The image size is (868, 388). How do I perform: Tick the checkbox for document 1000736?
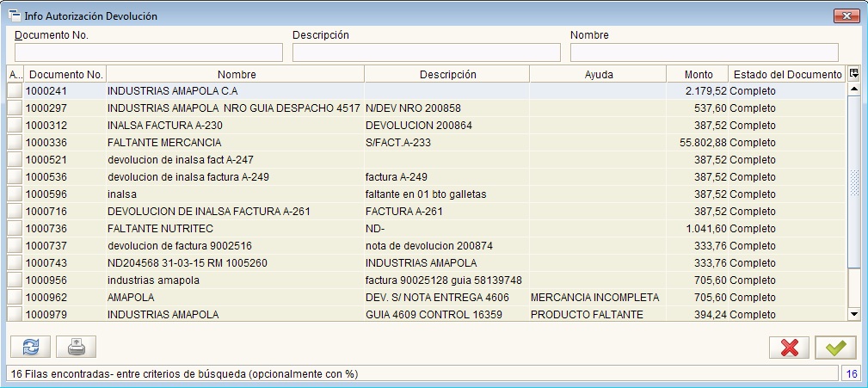[15, 228]
